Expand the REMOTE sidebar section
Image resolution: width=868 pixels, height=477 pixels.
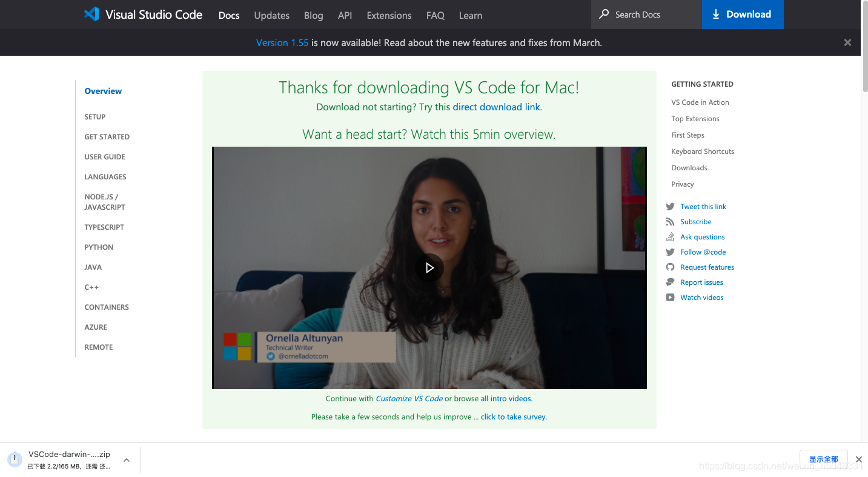tap(99, 347)
